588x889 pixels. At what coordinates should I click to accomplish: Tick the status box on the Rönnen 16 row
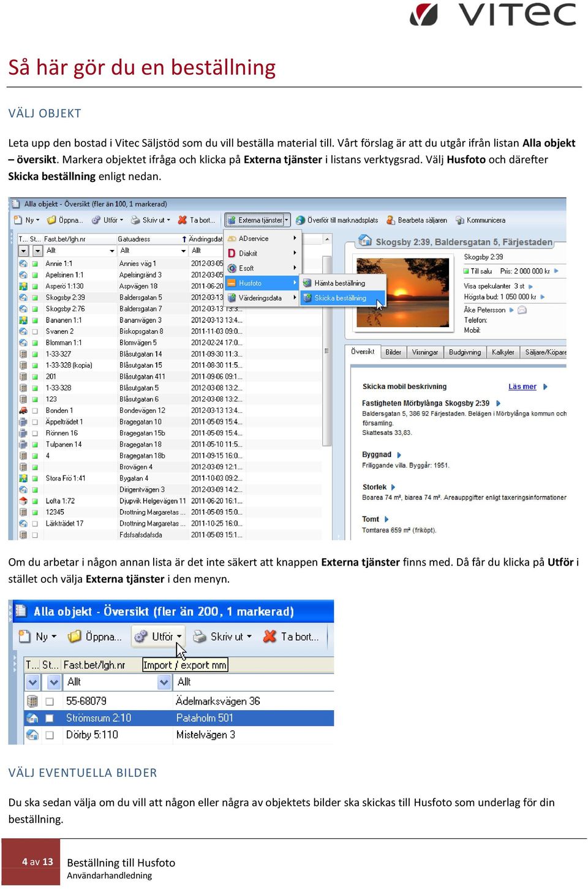35,433
